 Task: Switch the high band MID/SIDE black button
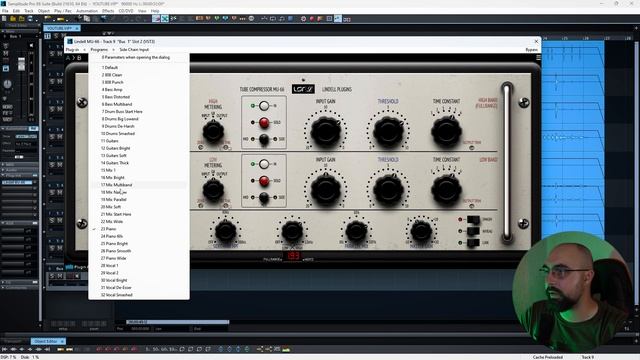click(x=264, y=139)
